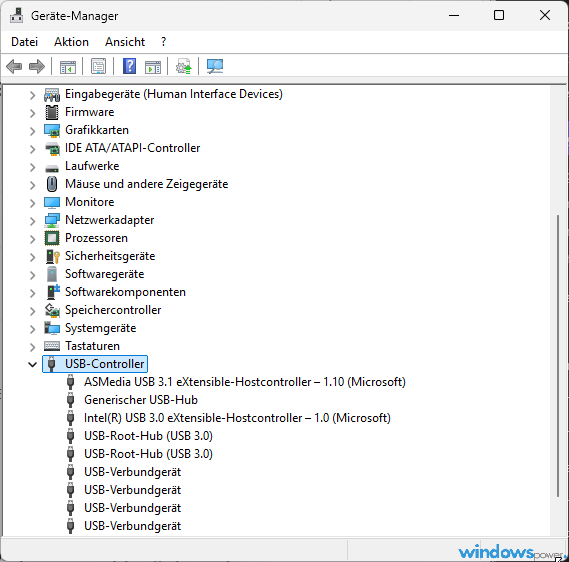The width and height of the screenshot is (569, 562).
Task: Maximize the Geräte-Manager window
Action: pyautogui.click(x=499, y=15)
